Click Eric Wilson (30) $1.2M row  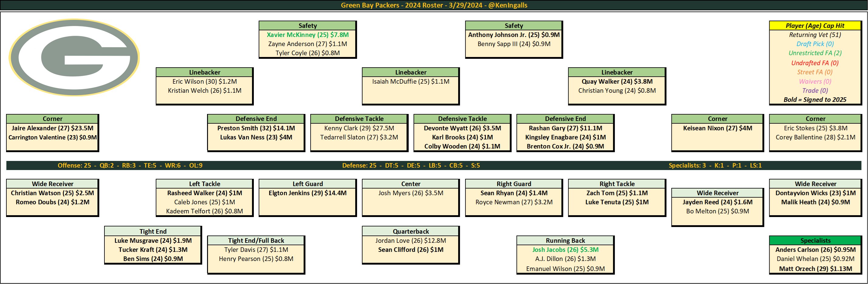click(x=205, y=82)
